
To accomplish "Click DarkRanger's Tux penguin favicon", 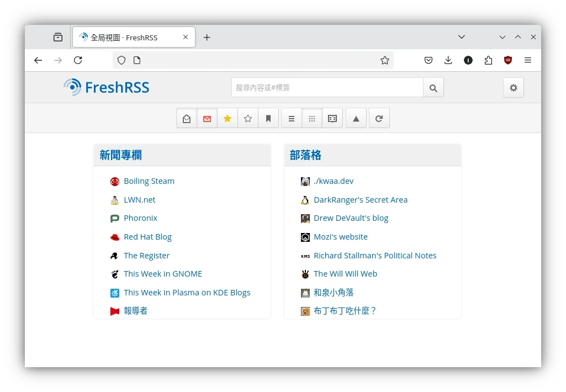I will 305,200.
